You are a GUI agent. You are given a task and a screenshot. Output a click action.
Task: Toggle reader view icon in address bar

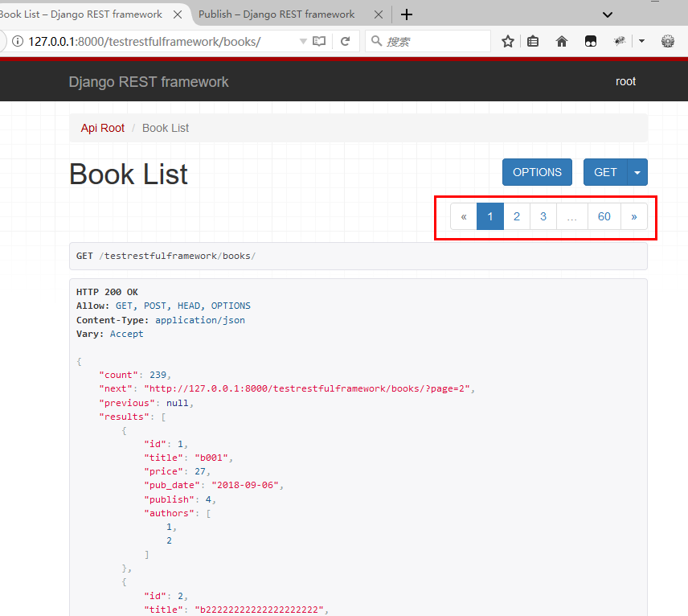pyautogui.click(x=320, y=41)
